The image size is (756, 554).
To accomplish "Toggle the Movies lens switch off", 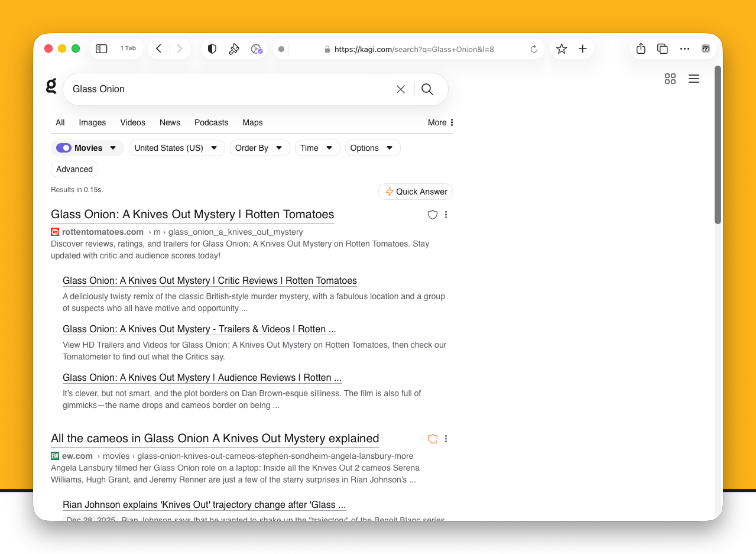I will click(x=64, y=148).
